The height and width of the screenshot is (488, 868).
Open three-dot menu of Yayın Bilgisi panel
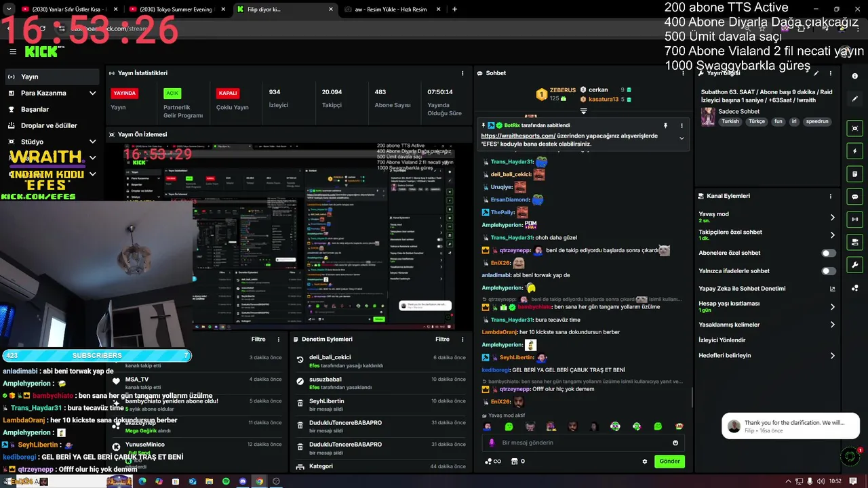click(831, 73)
